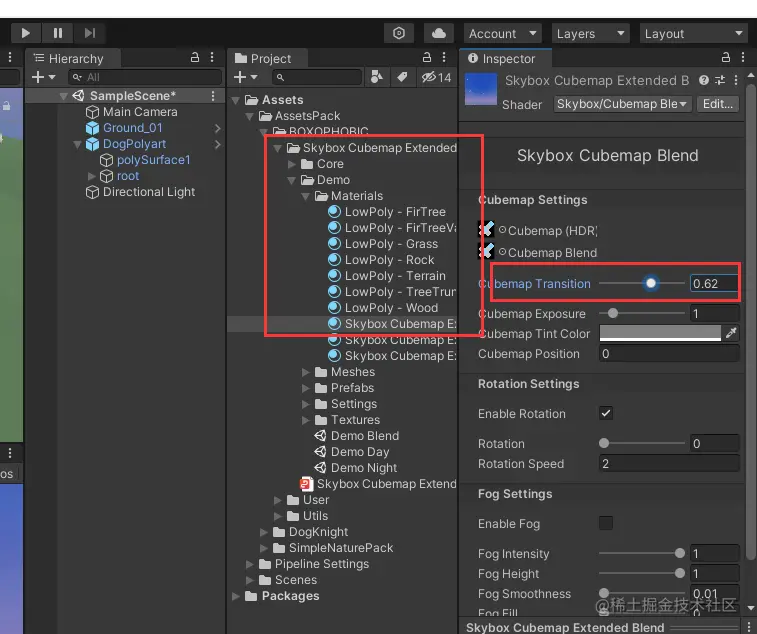Open the material help icon in Inspector
757x634 pixels.
click(704, 80)
